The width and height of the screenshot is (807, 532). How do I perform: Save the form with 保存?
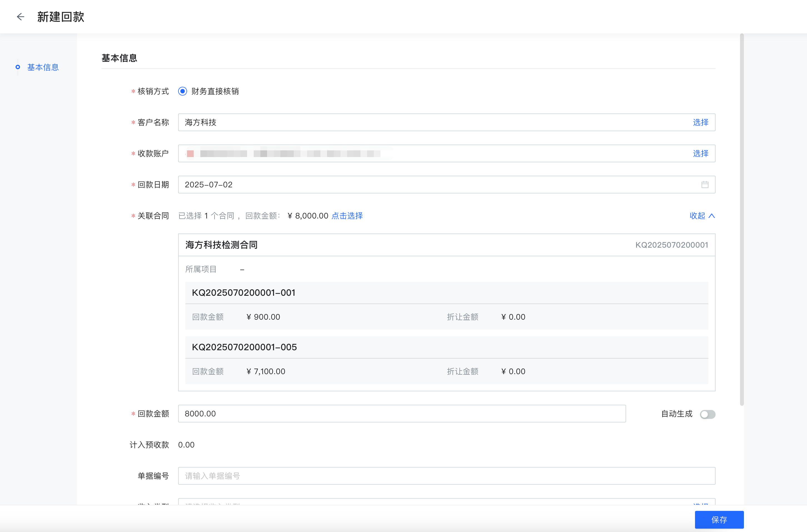point(719,519)
